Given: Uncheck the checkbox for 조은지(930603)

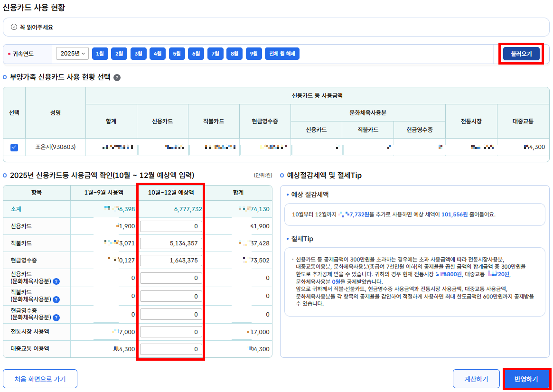Looking at the screenshot, I should coord(14,147).
